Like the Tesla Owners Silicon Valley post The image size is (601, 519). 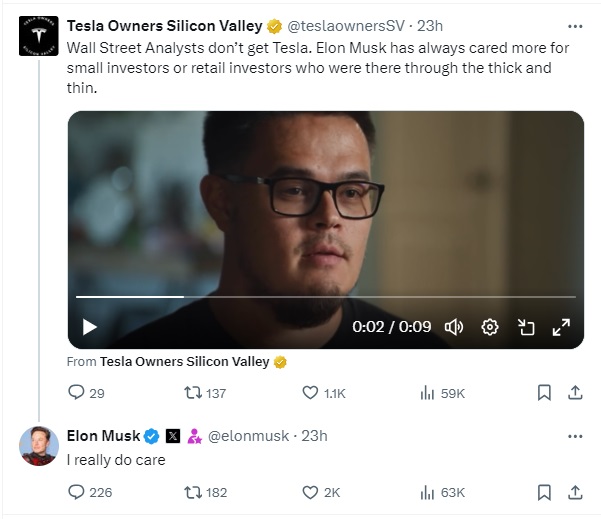310,393
